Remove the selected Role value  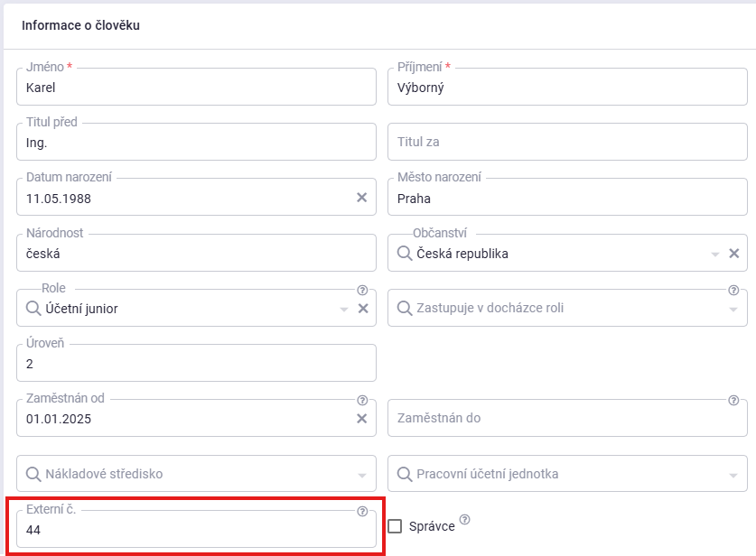tap(363, 309)
